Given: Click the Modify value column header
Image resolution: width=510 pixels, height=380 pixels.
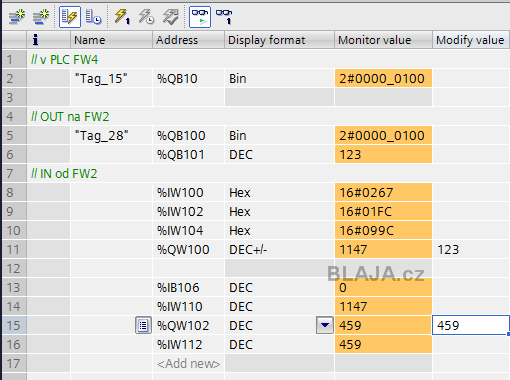Looking at the screenshot, I should (471, 40).
